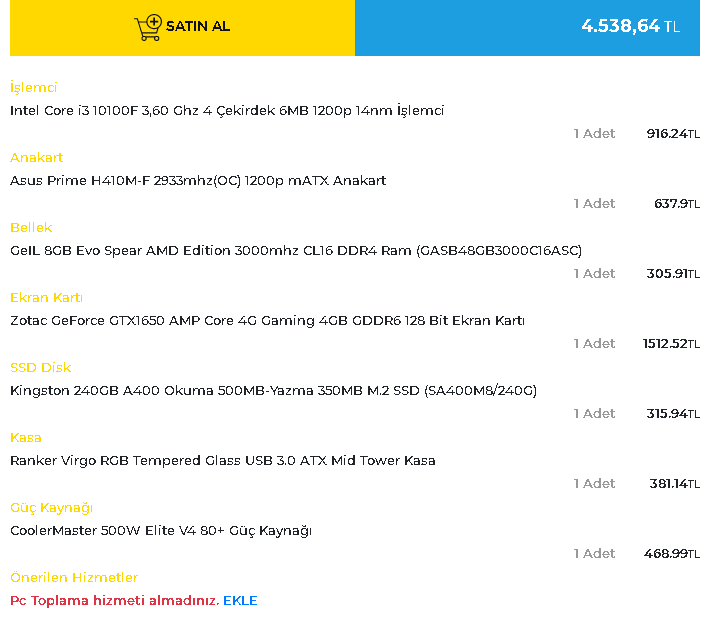Viewport: 722px width, 631px height.
Task: Click the Kasa category heading
Action: click(26, 438)
